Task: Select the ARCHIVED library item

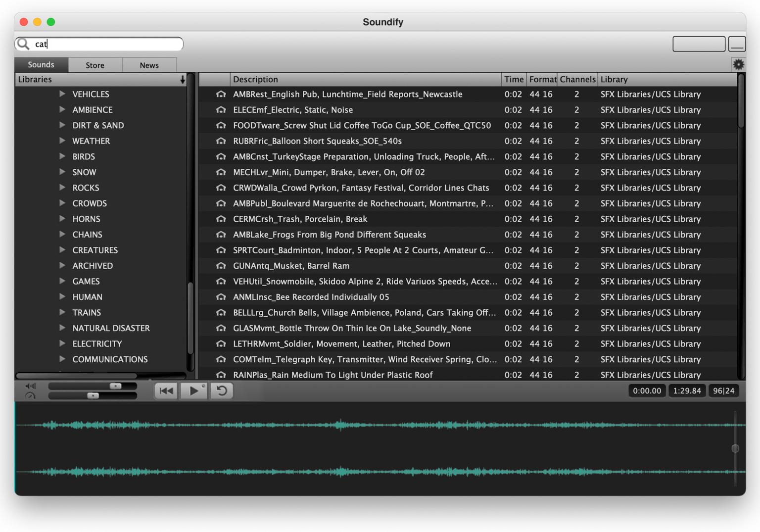Action: pos(93,266)
